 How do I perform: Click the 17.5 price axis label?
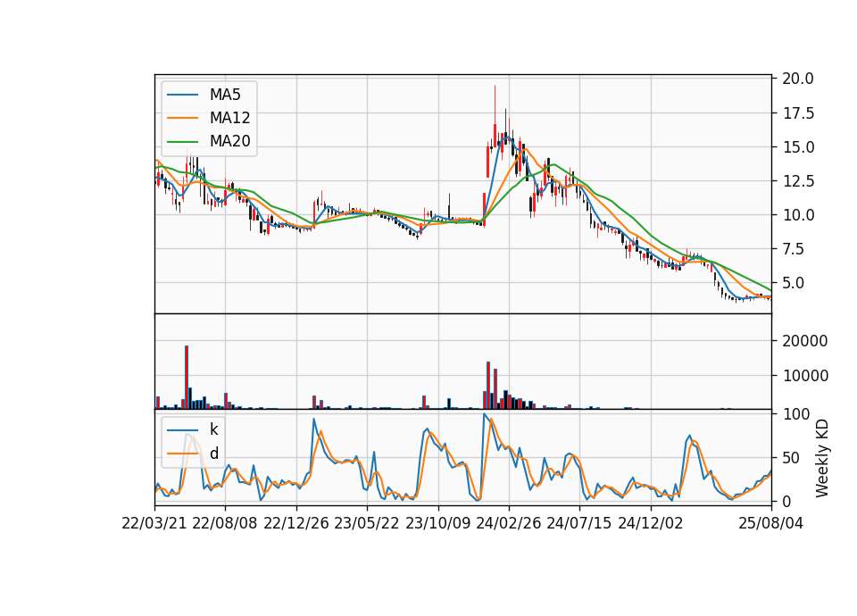tap(798, 113)
